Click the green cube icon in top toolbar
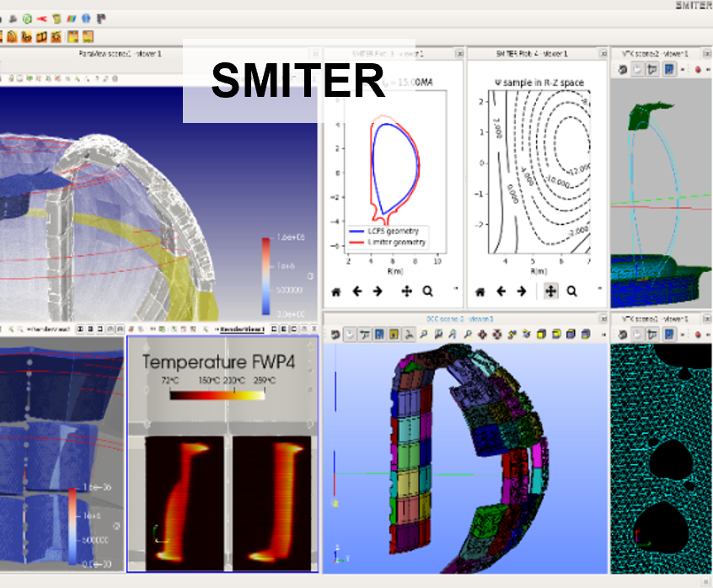Image resolution: width=713 pixels, height=588 pixels. 26,19
